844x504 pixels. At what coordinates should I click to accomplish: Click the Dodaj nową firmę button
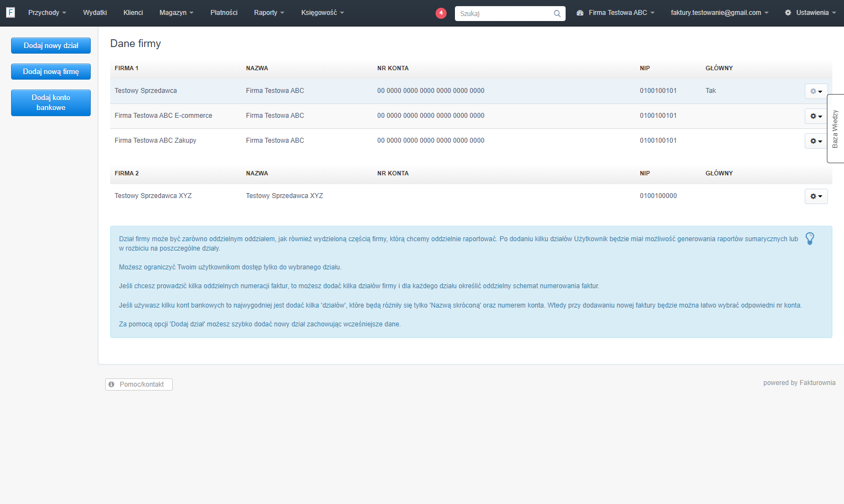[x=51, y=72]
